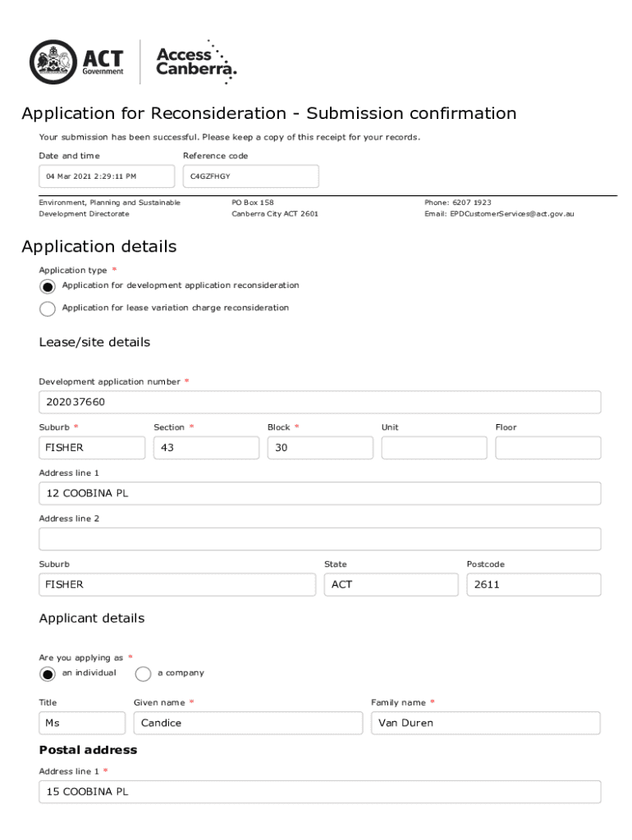632x840 pixels.
Task: Click the Access Canberra logo
Action: [195, 62]
